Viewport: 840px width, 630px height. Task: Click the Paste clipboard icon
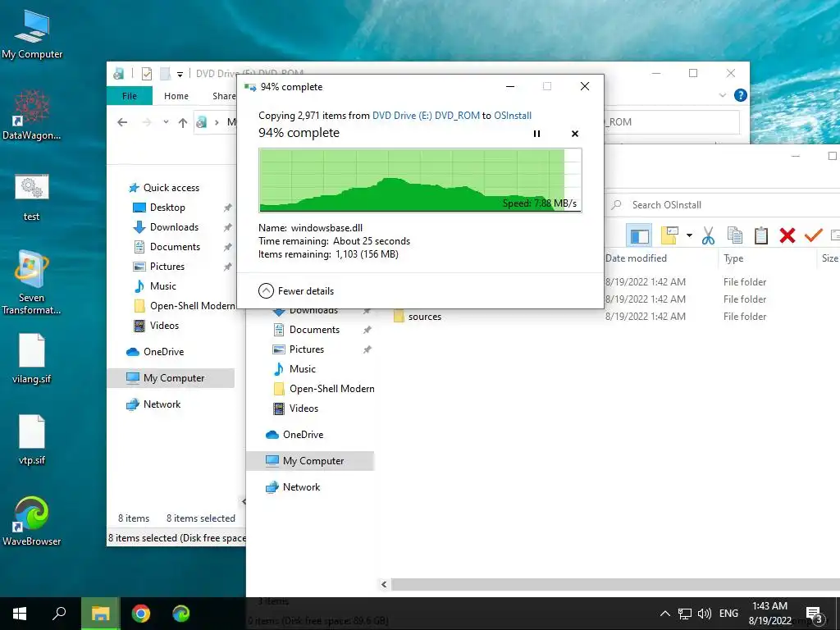coord(760,235)
